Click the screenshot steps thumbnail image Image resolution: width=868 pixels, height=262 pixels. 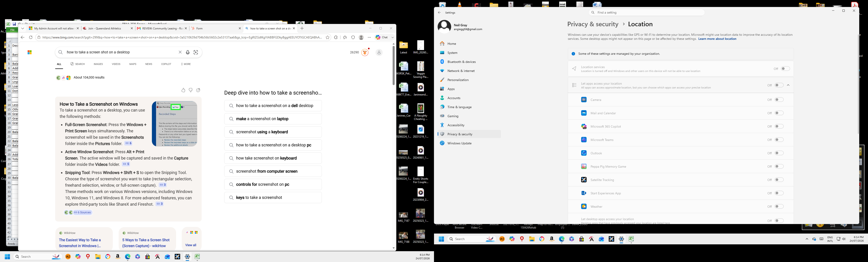pyautogui.click(x=175, y=124)
